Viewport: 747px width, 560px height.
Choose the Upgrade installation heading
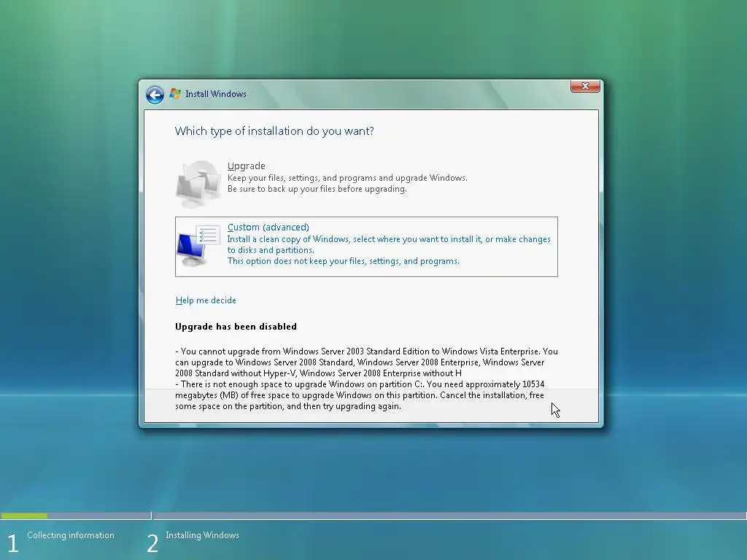tap(247, 166)
